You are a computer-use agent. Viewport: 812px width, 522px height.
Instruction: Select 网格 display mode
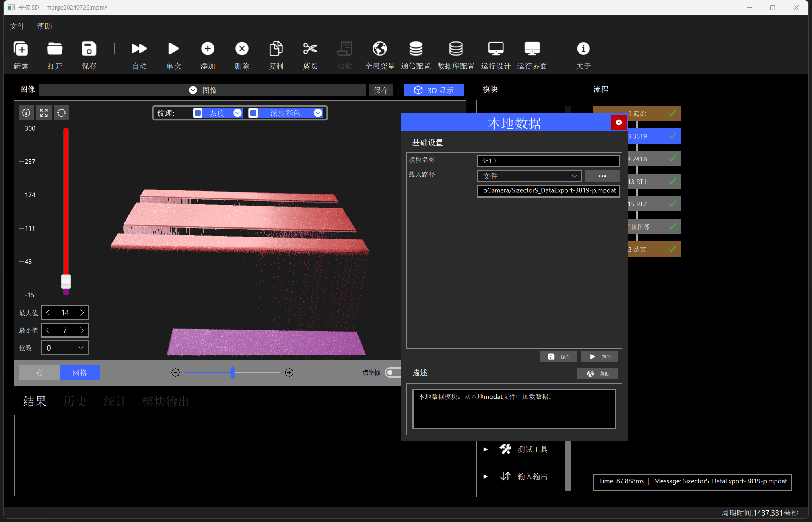(80, 373)
